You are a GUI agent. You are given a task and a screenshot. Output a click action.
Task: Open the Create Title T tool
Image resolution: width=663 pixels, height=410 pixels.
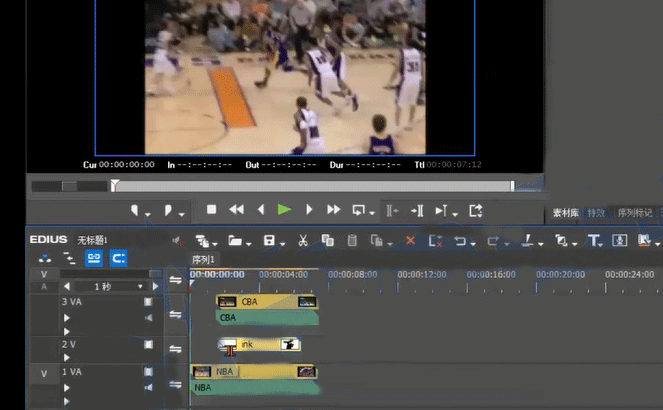[592, 241]
